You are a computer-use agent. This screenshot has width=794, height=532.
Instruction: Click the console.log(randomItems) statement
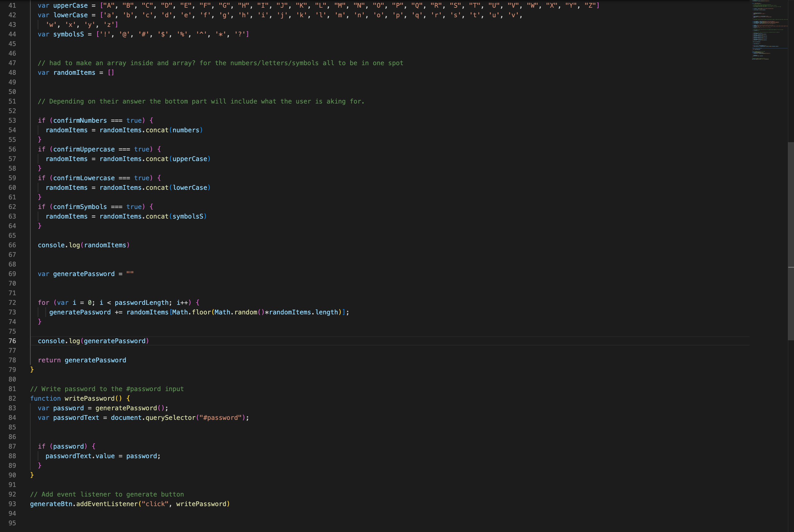coord(83,245)
